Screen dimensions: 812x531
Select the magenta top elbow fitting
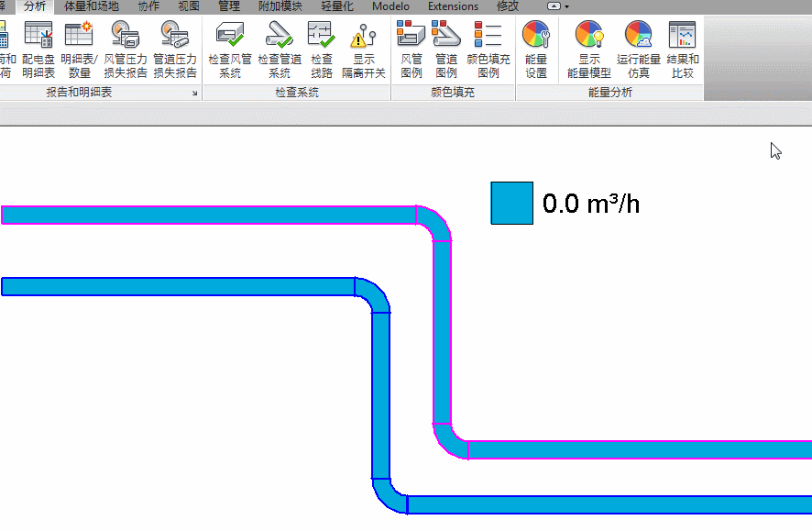436,221
